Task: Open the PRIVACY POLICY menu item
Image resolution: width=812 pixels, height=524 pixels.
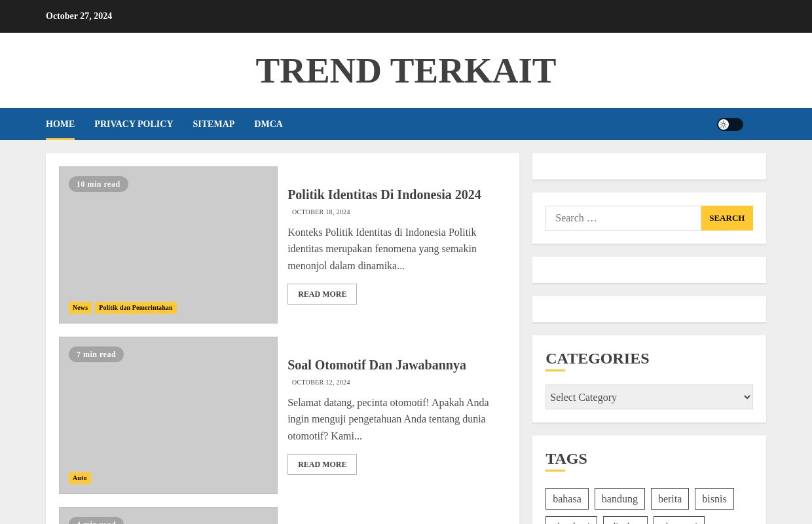Action: coord(134,124)
